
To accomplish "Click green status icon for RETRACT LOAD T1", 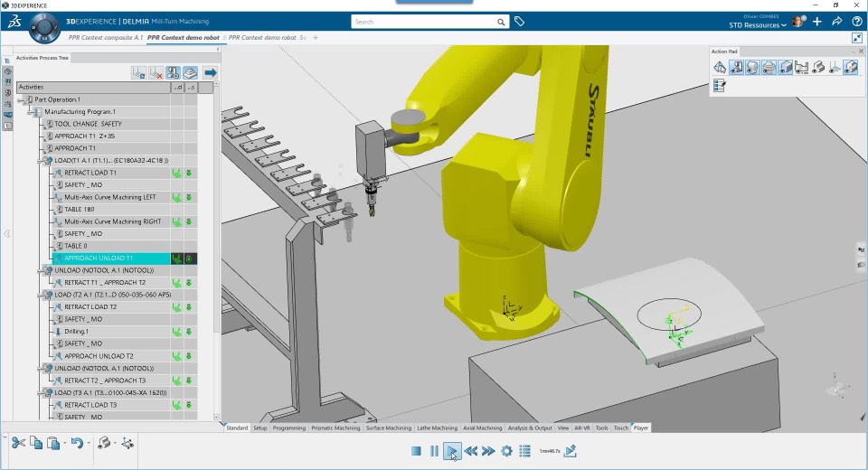I will tap(176, 173).
